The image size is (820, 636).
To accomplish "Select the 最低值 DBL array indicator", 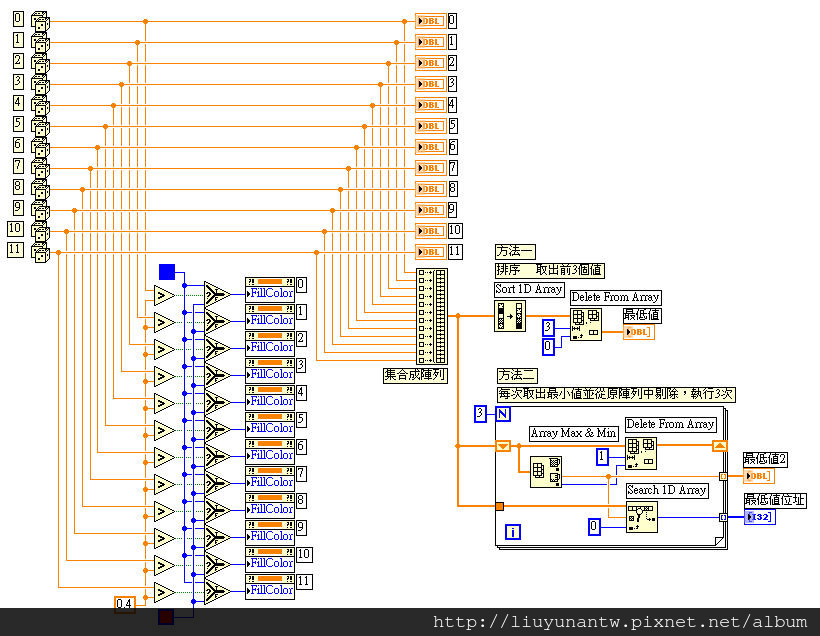I will (639, 332).
